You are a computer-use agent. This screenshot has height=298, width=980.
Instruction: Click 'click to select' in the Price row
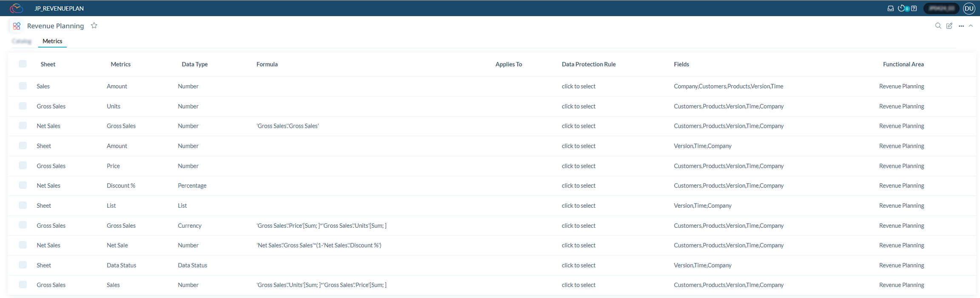click(x=578, y=166)
